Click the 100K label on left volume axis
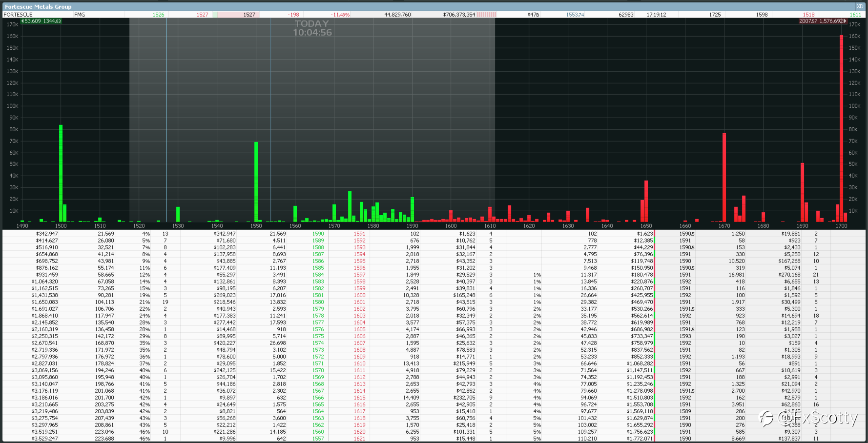Screen dimensions: 868x443 12,106
